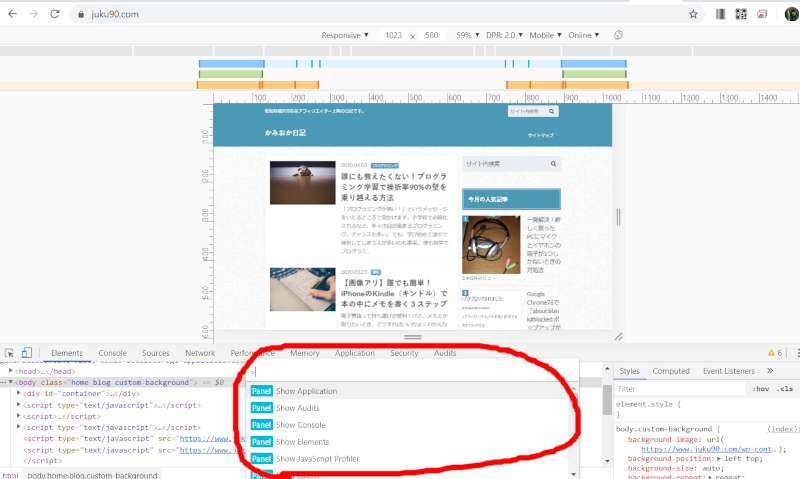Click the rotate device orientation icon
Screen dimensions: 800x479
(618, 35)
